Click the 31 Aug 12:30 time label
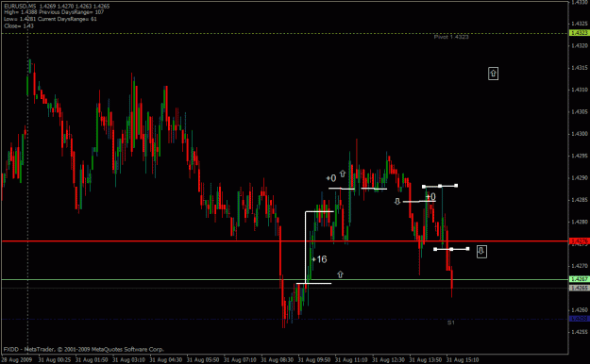 coord(388,360)
